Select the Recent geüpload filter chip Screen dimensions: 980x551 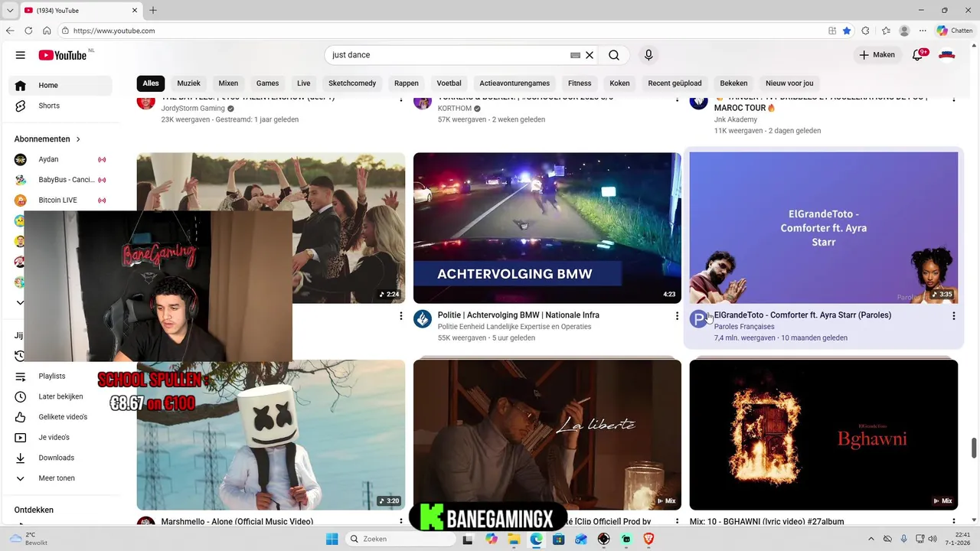tap(675, 83)
